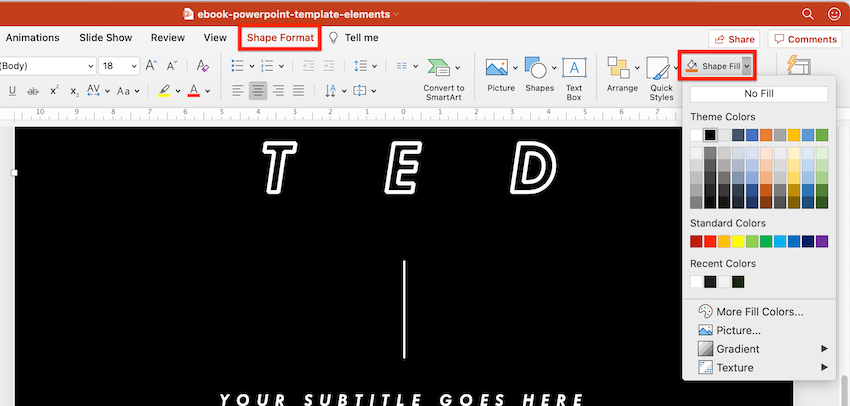Open More Fill Colors dialog
The width and height of the screenshot is (850, 406).
[x=759, y=312]
